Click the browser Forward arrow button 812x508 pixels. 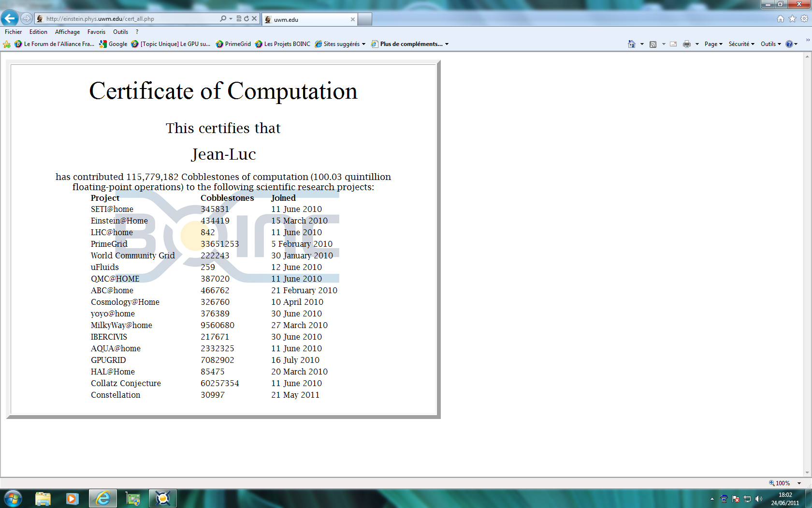coord(27,18)
